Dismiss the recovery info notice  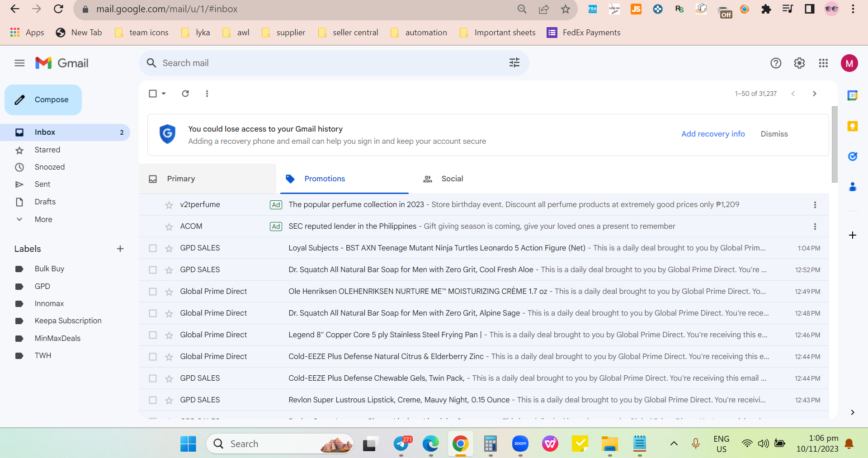click(x=774, y=134)
